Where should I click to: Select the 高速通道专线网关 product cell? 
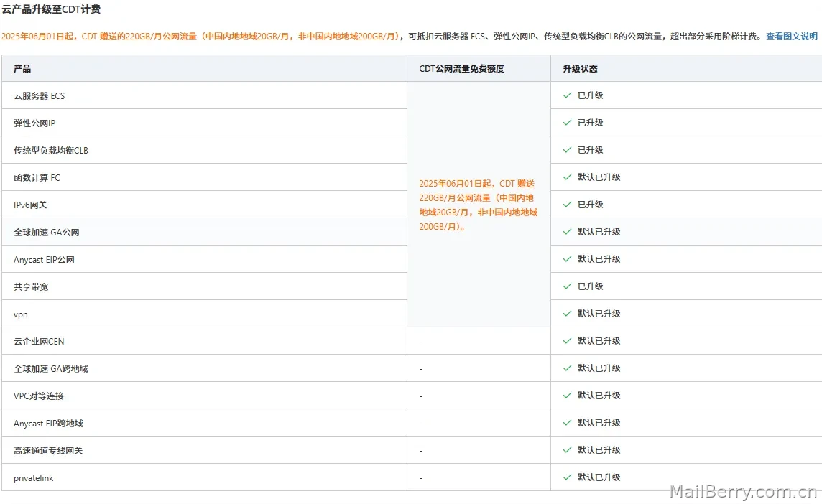[205, 449]
